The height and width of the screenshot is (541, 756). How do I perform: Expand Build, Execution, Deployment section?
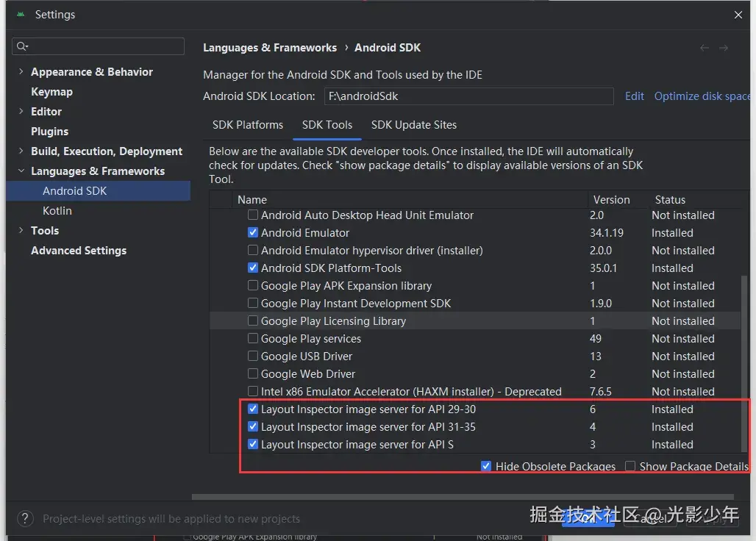(x=21, y=151)
